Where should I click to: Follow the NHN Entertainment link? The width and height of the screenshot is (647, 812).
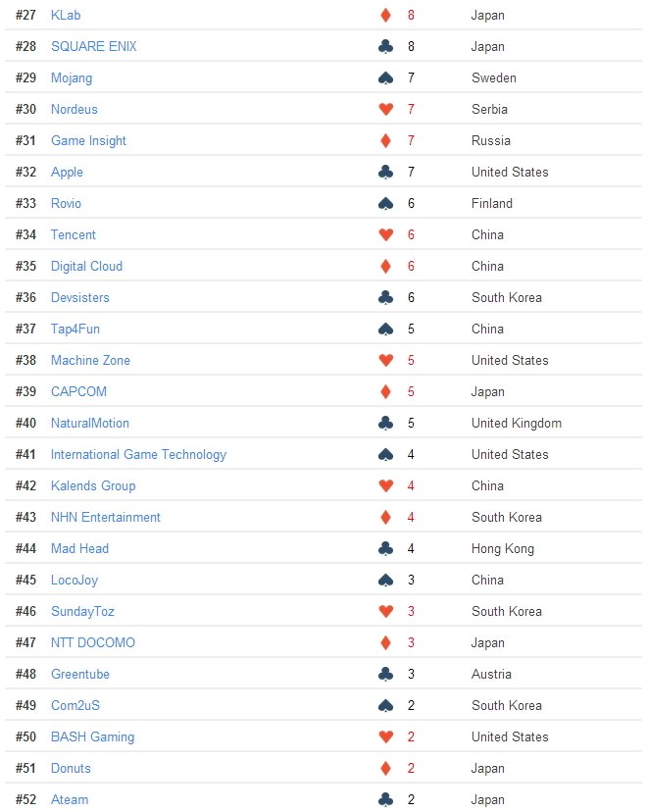pyautogui.click(x=106, y=518)
